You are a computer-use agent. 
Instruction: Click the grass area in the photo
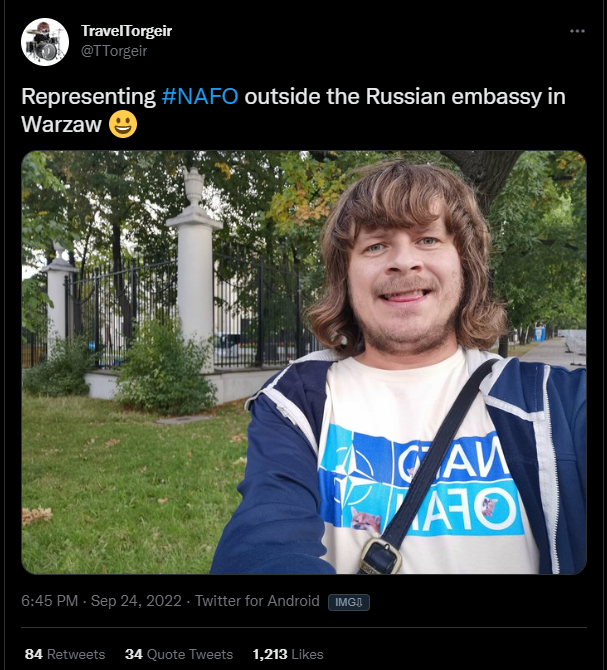128,483
